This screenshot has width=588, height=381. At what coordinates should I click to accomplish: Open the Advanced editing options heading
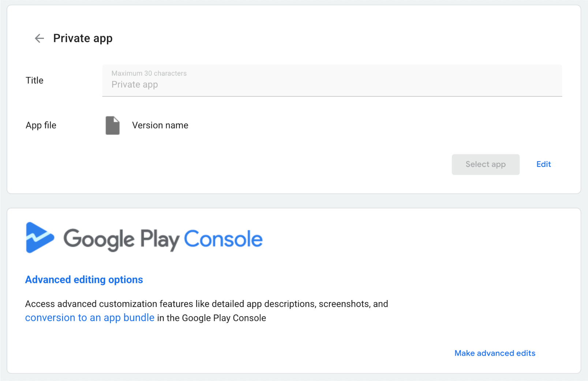[84, 280]
